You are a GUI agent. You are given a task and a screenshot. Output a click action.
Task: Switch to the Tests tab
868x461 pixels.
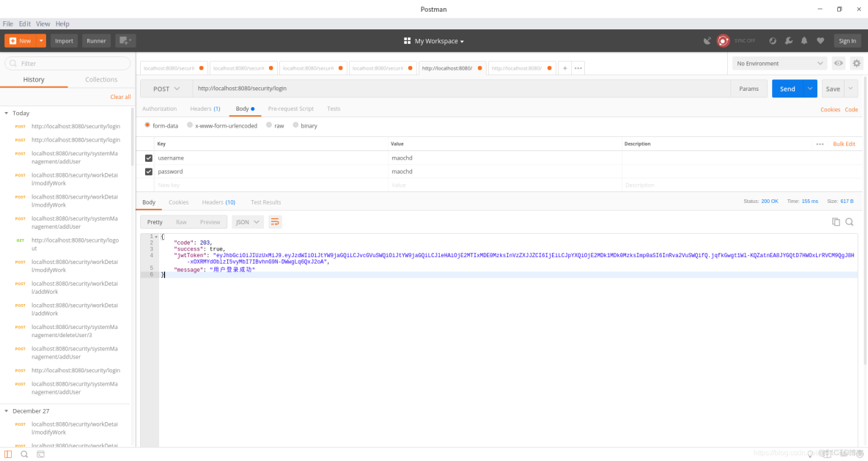(334, 108)
